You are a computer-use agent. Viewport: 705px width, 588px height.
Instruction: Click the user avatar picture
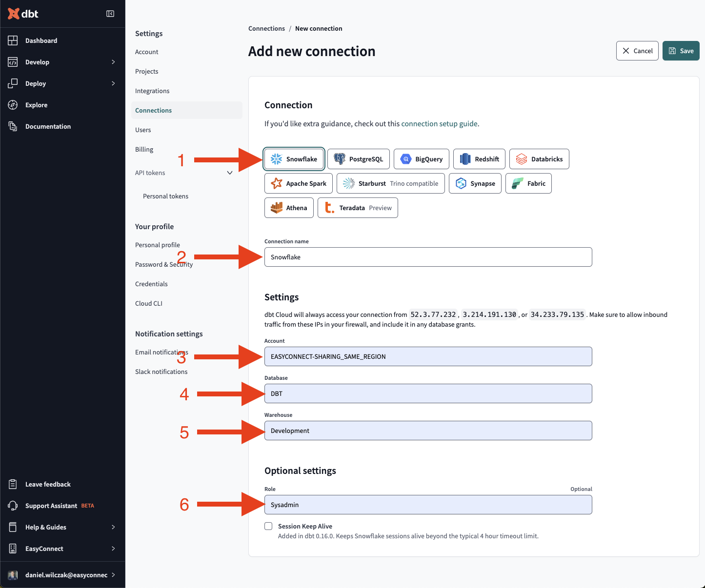[13, 575]
